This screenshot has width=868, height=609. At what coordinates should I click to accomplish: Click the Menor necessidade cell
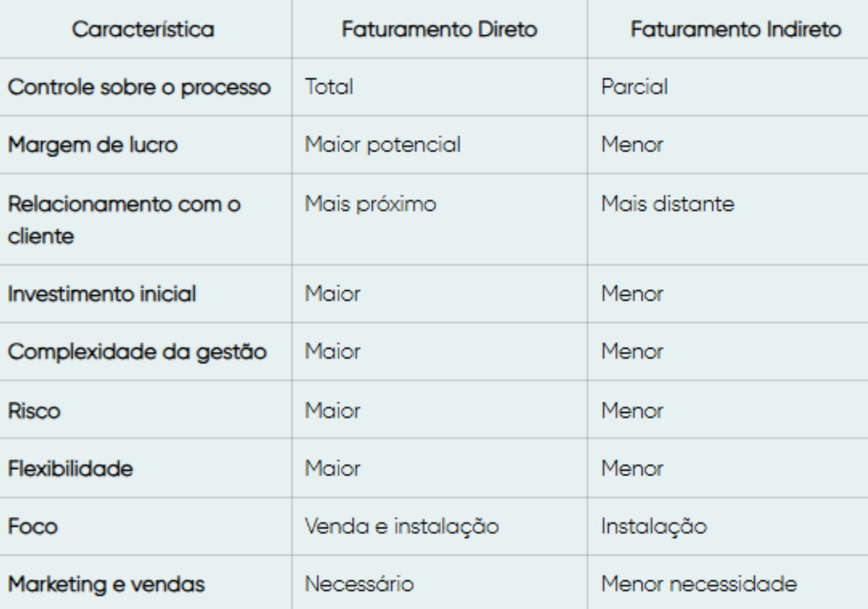pos(699,584)
